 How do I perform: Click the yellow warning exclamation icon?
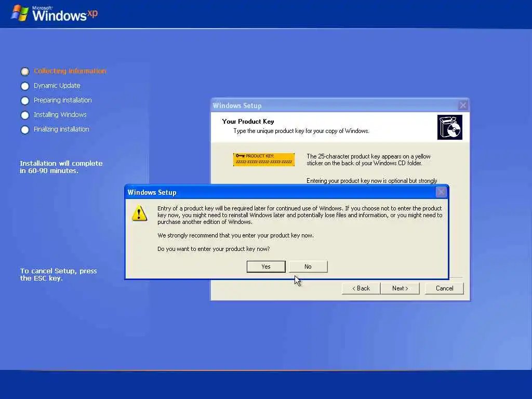(139, 213)
